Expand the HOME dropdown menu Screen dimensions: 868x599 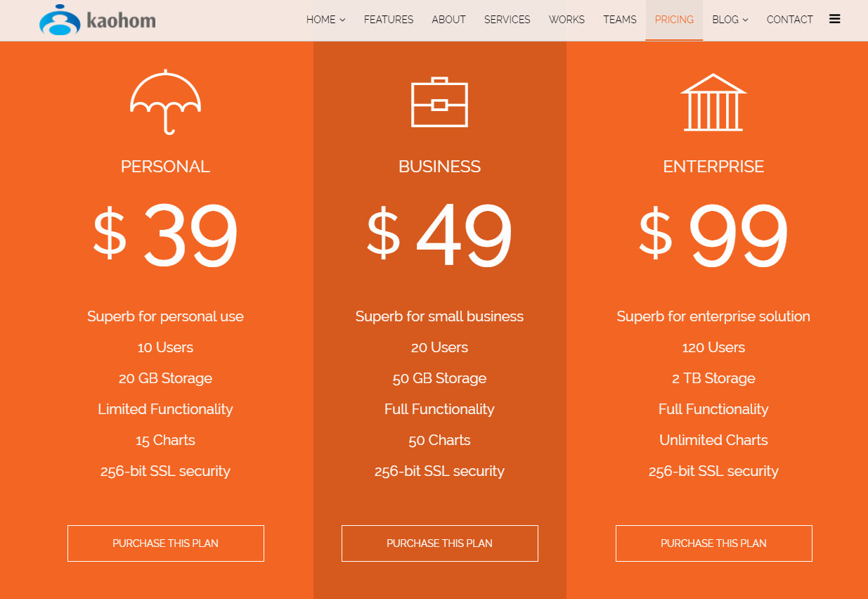326,20
